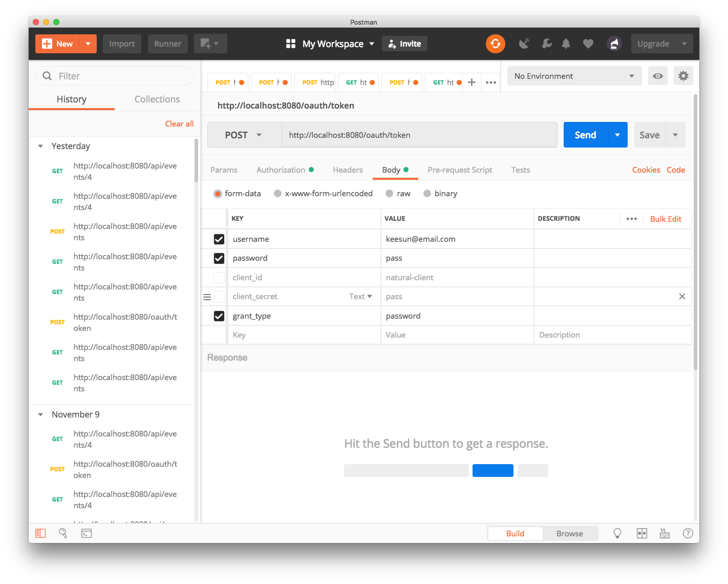Click the Invite button
728x584 pixels.
[404, 44]
